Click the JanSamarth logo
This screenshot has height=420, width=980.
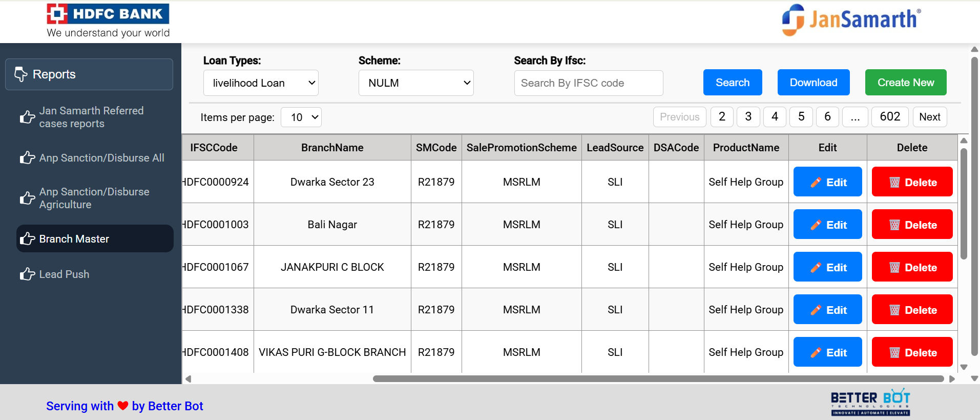[x=851, y=20]
